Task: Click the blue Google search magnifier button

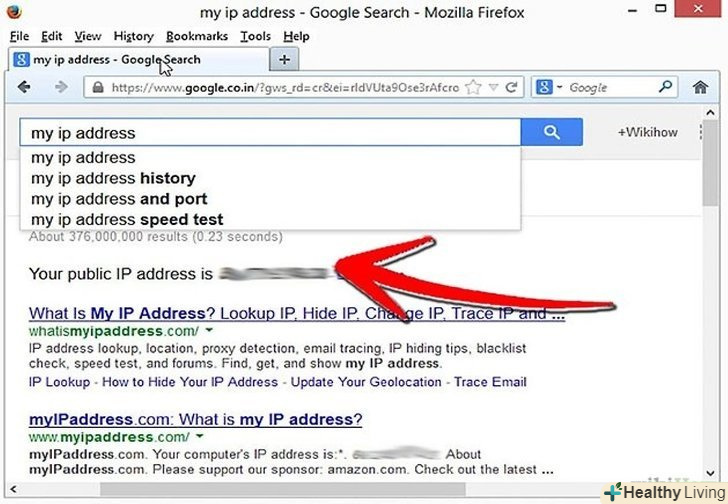Action: (x=552, y=132)
